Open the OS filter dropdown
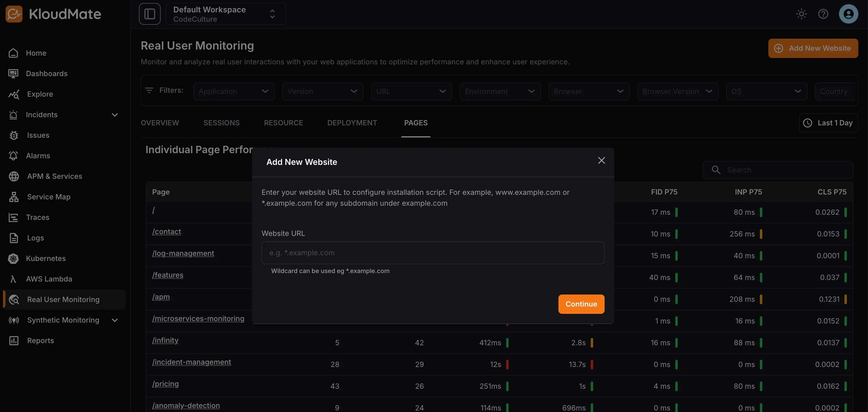 coord(767,91)
